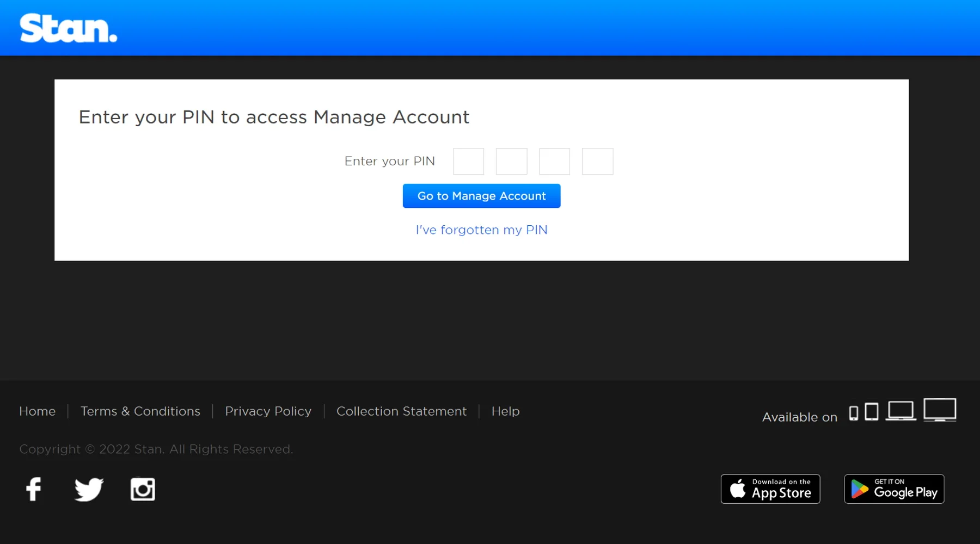Click the TV device icon

click(x=940, y=410)
